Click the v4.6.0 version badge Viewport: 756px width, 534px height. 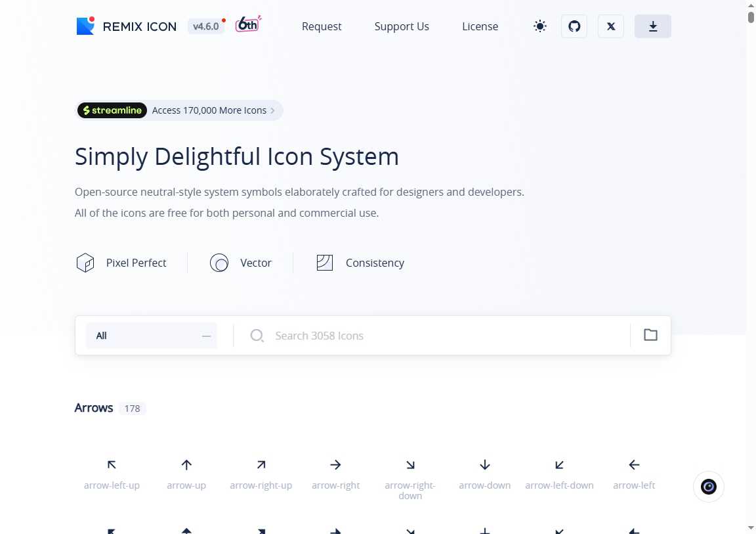pyautogui.click(x=206, y=26)
